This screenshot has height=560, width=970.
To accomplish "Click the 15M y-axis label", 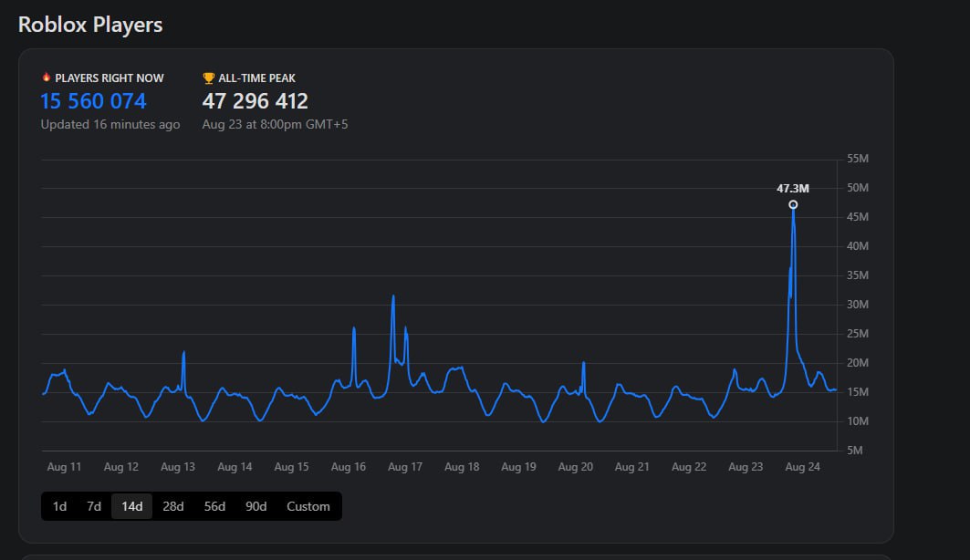I will [x=858, y=392].
